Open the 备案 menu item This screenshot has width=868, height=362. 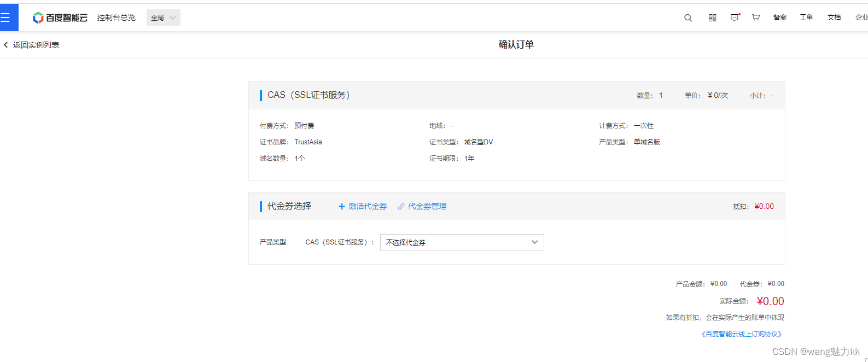coord(780,17)
